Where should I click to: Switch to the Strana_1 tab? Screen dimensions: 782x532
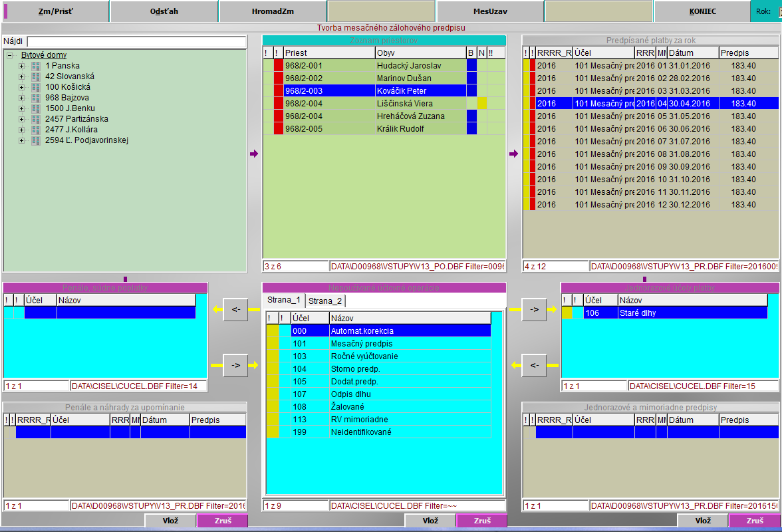coord(284,300)
